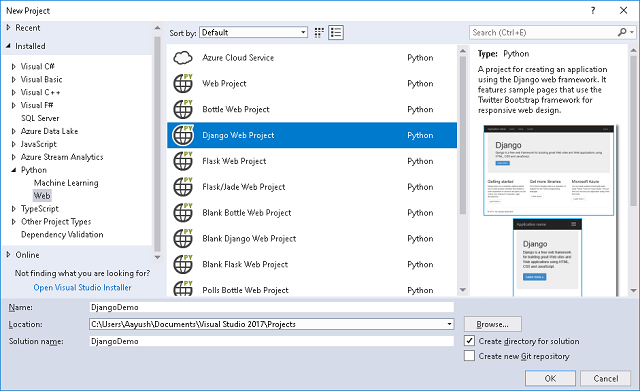Expand the Visual C# tree node
Image resolution: width=640 pixels, height=391 pixels.
(x=13, y=67)
